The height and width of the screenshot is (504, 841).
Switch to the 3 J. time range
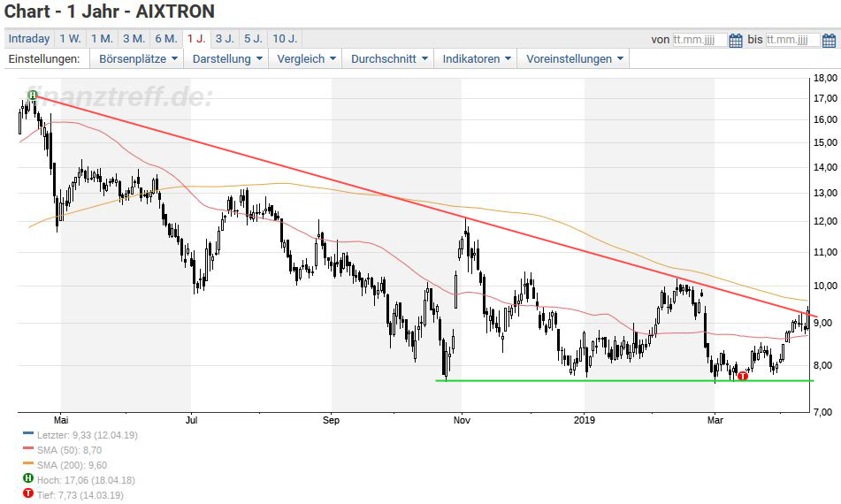coord(225,39)
